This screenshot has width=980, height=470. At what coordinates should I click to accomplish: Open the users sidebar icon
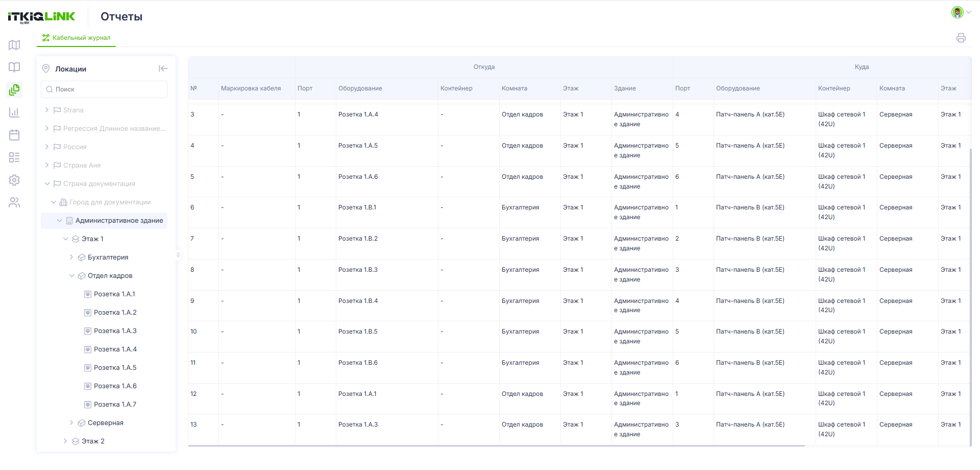[x=14, y=202]
